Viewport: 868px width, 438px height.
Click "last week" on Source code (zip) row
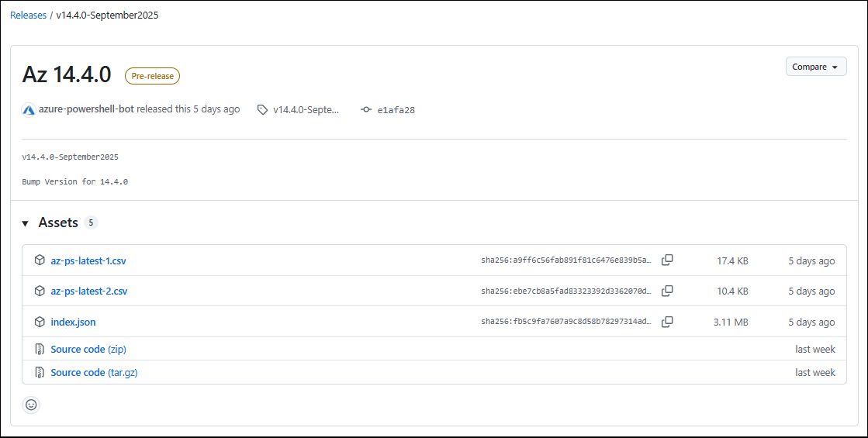click(x=815, y=349)
